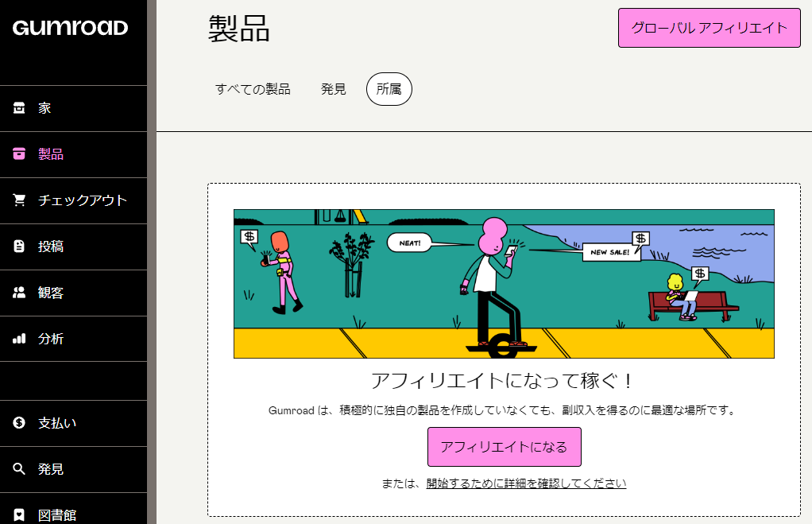The width and height of the screenshot is (812, 524).
Task: Select the 分析 text label in the sidebar
Action: tap(51, 339)
